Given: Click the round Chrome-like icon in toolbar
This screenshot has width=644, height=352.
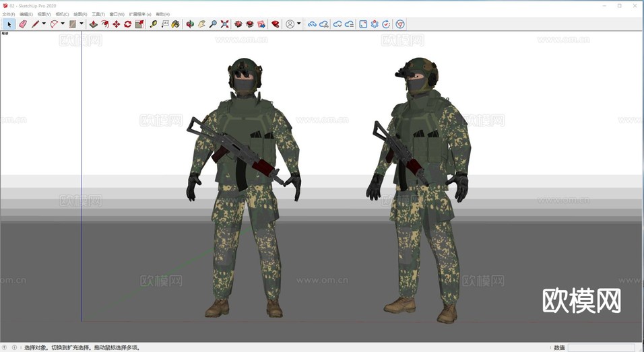Looking at the screenshot, I should [x=400, y=24].
